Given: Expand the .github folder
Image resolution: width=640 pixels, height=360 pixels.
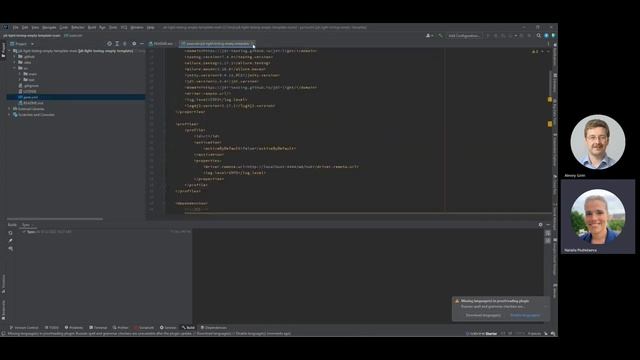Looking at the screenshot, I should coord(15,57).
